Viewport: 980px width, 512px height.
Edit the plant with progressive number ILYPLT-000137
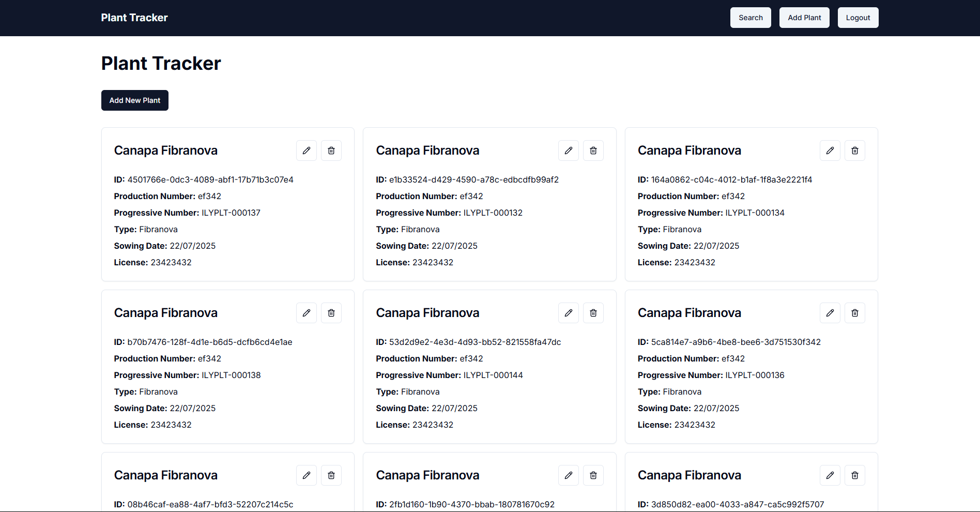pos(307,150)
